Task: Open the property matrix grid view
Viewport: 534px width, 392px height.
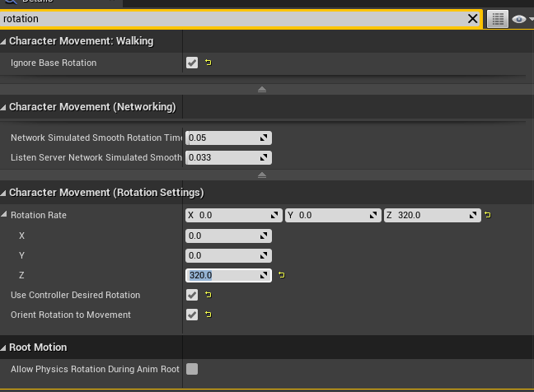Action: pyautogui.click(x=497, y=18)
